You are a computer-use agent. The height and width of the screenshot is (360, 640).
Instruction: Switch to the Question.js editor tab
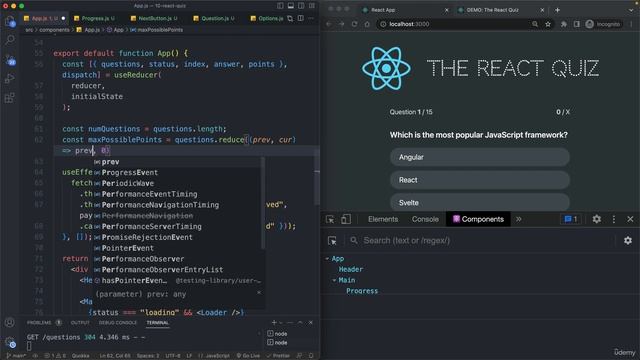point(214,18)
